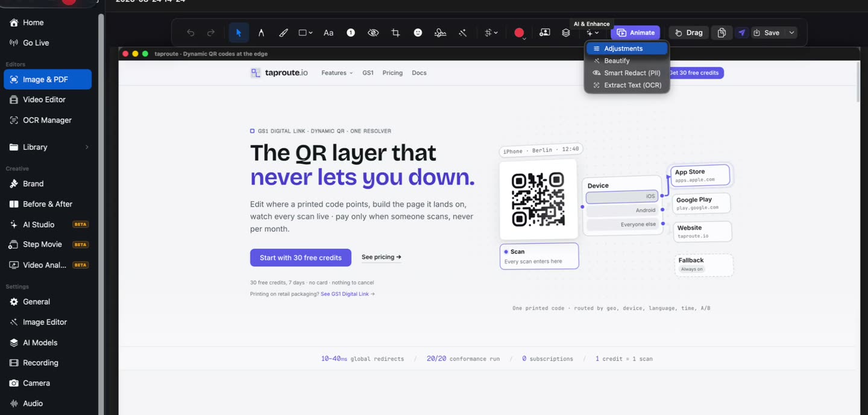This screenshot has width=868, height=415.
Task: Select the magic wand tool in toolbar
Action: pyautogui.click(x=462, y=33)
